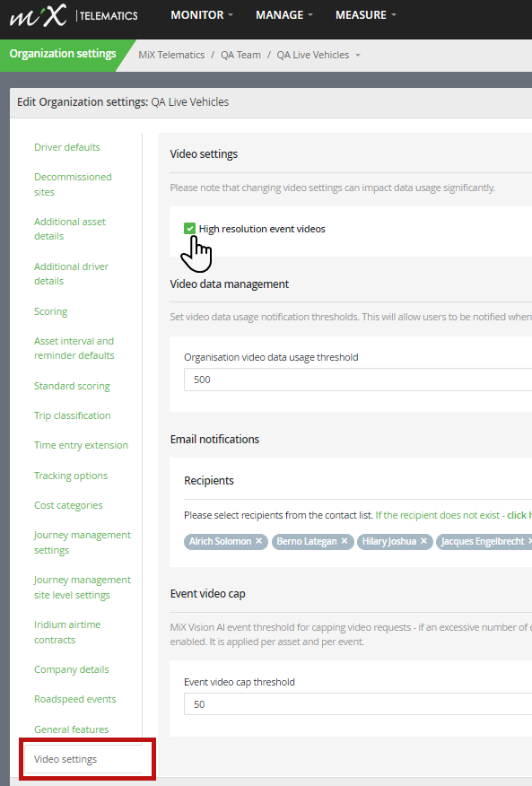This screenshot has height=786, width=532.
Task: Click the MONITOR menu dropdown arrow
Action: [x=231, y=15]
